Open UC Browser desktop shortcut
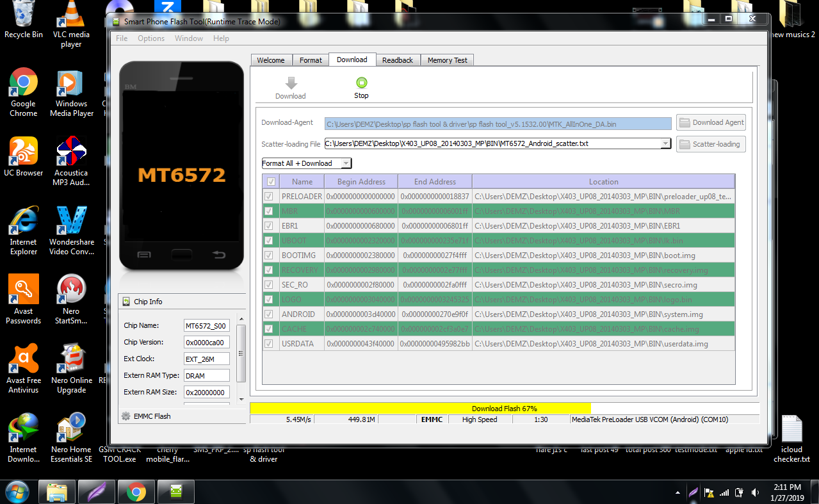Screen dimensions: 819x504 23,158
